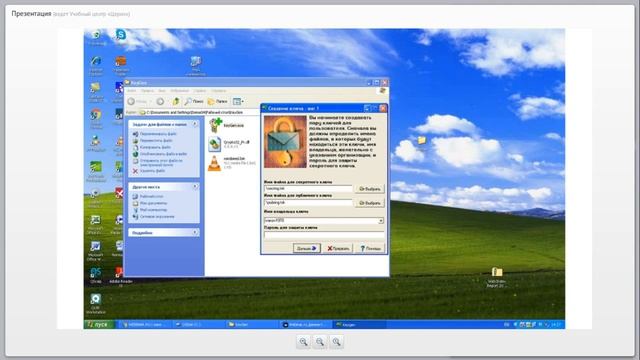
Task: Click Выбрать button for public key file
Action: tap(369, 203)
